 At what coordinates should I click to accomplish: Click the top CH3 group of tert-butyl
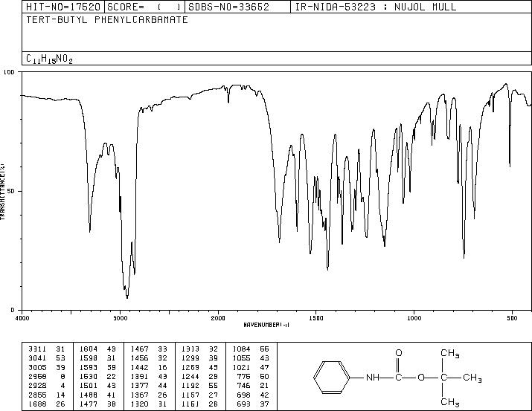[x=450, y=353]
